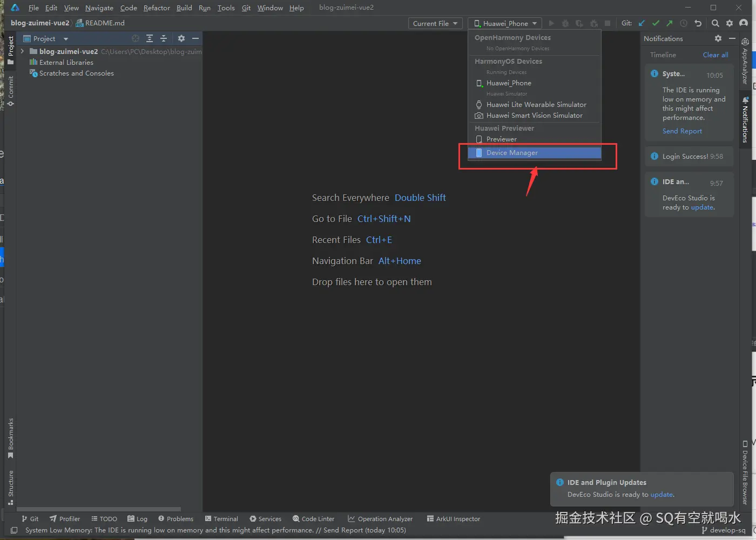Image resolution: width=756 pixels, height=540 pixels.
Task: Expand the blog-zuimei-vue2 project folder
Action: 22,51
